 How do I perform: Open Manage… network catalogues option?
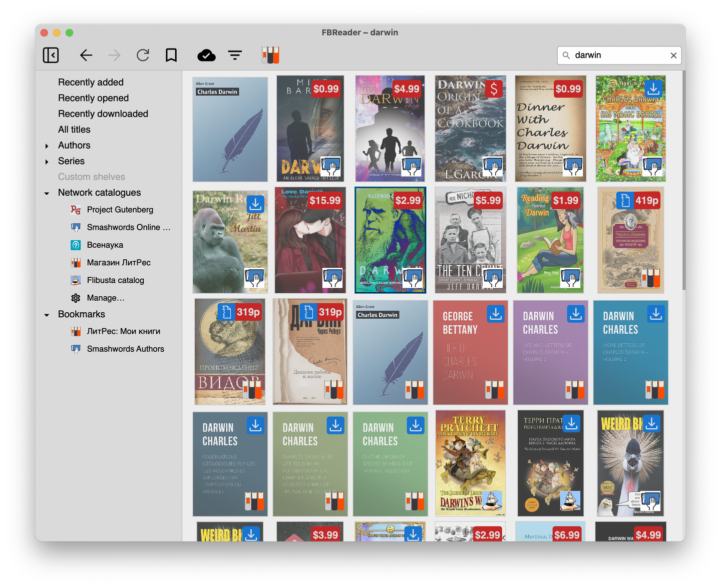[x=105, y=298]
